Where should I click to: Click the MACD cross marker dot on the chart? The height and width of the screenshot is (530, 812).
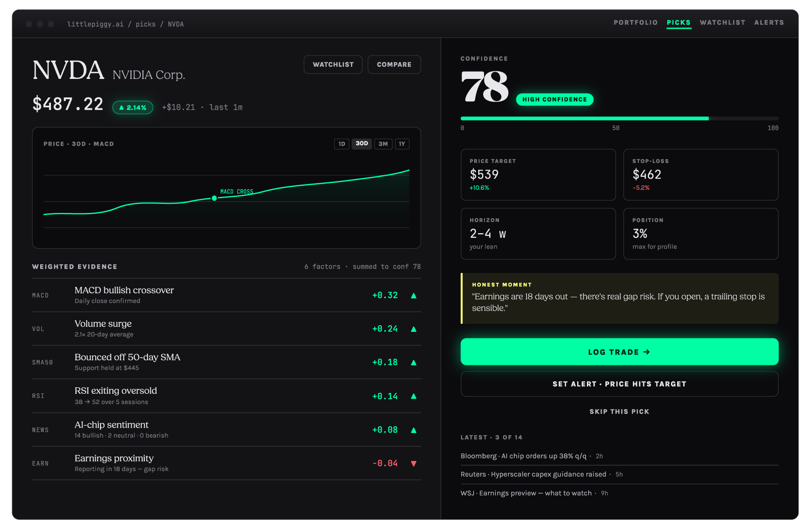pyautogui.click(x=214, y=198)
